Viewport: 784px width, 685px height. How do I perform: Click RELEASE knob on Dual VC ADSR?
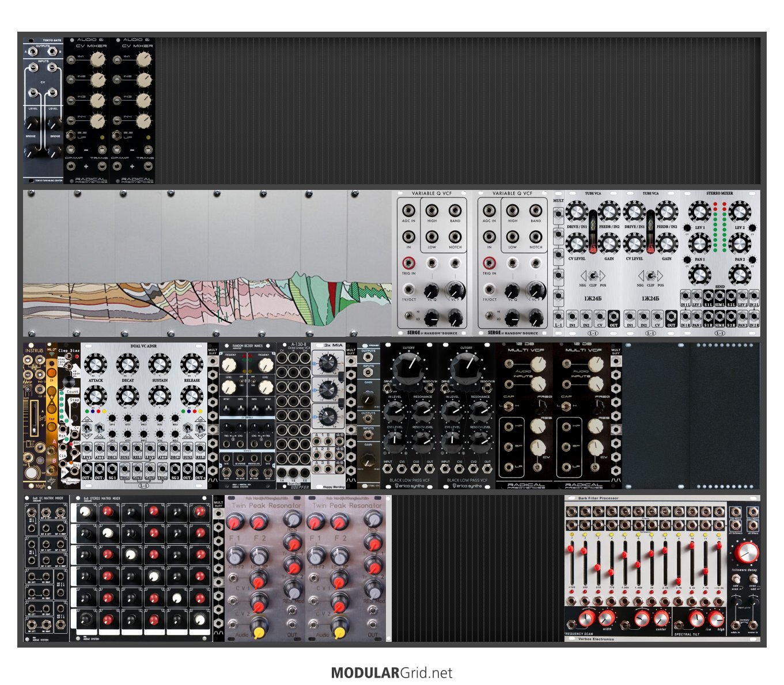(x=192, y=364)
